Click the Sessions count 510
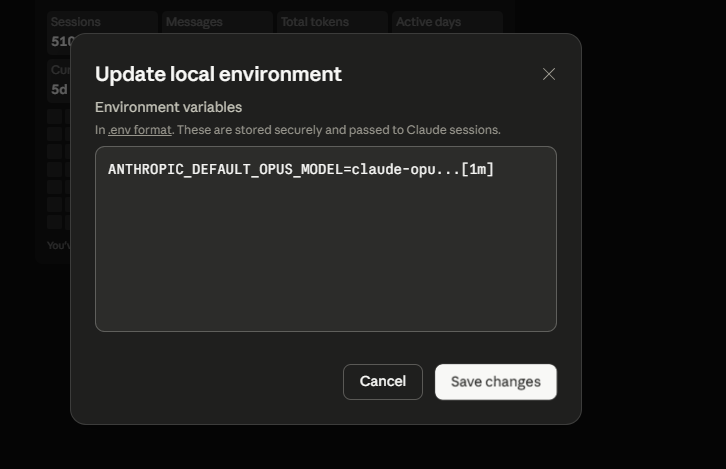This screenshot has height=469, width=726. [x=62, y=42]
